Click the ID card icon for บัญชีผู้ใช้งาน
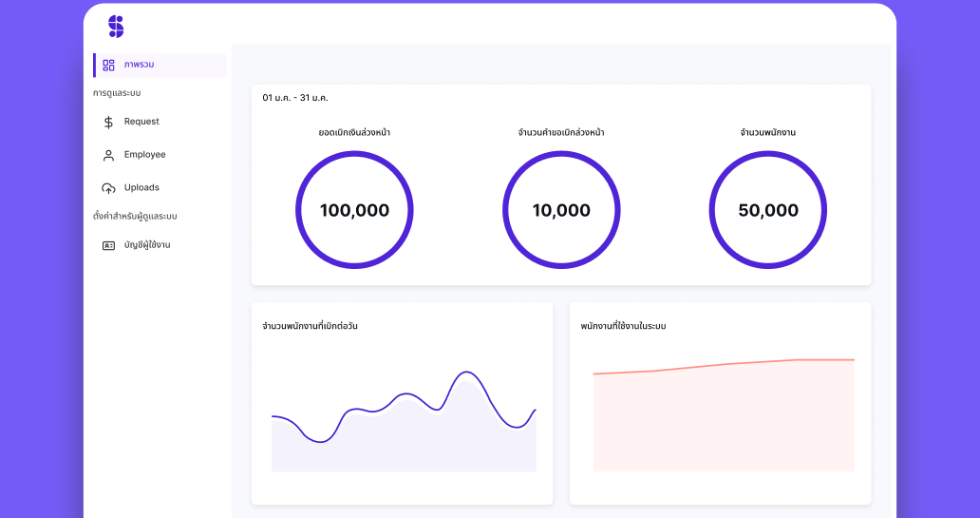Image resolution: width=980 pixels, height=518 pixels. (x=108, y=245)
